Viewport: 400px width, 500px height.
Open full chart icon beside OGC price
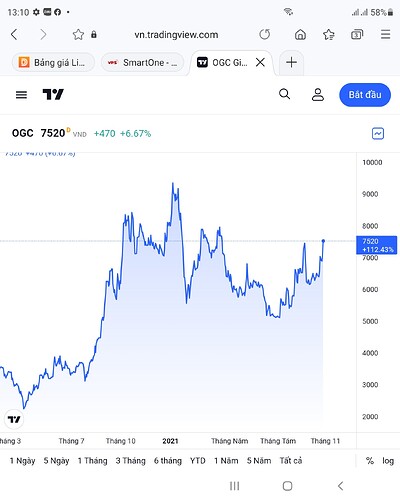coord(378,134)
